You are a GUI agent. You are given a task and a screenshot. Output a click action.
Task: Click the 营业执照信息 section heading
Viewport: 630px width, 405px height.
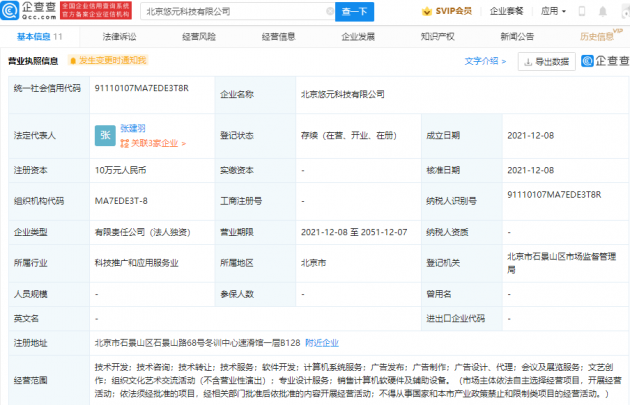click(33, 61)
